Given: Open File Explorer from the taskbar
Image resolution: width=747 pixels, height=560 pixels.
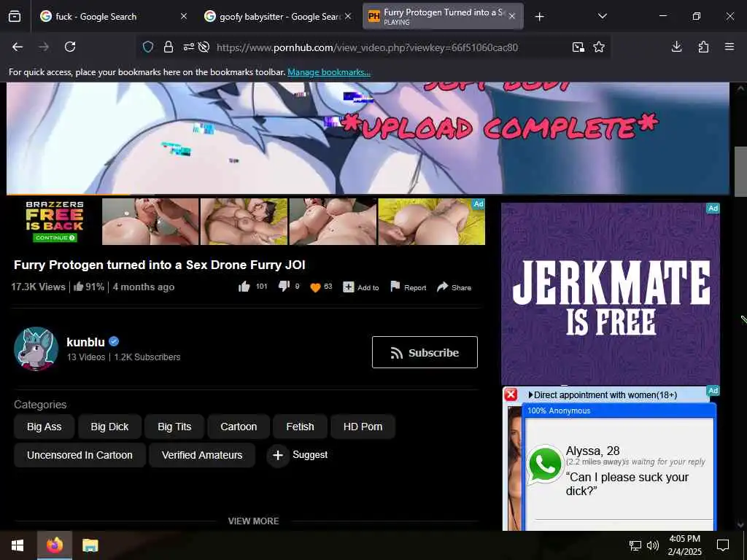Looking at the screenshot, I should pyautogui.click(x=90, y=545).
